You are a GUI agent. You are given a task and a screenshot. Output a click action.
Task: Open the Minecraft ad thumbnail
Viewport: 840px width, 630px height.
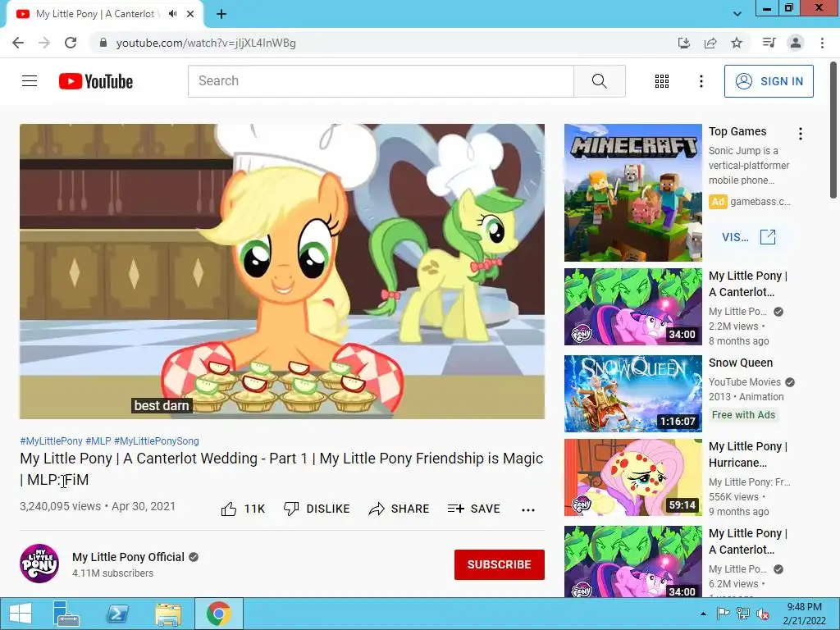point(633,193)
